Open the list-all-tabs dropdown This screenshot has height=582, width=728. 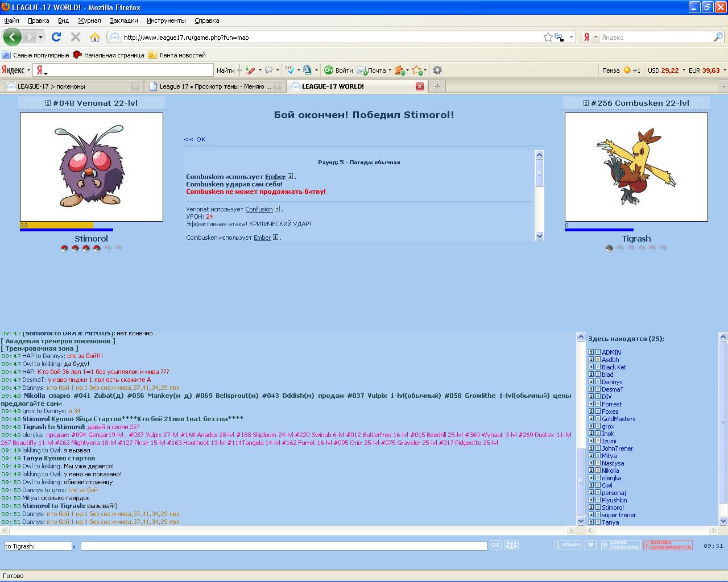click(x=723, y=86)
